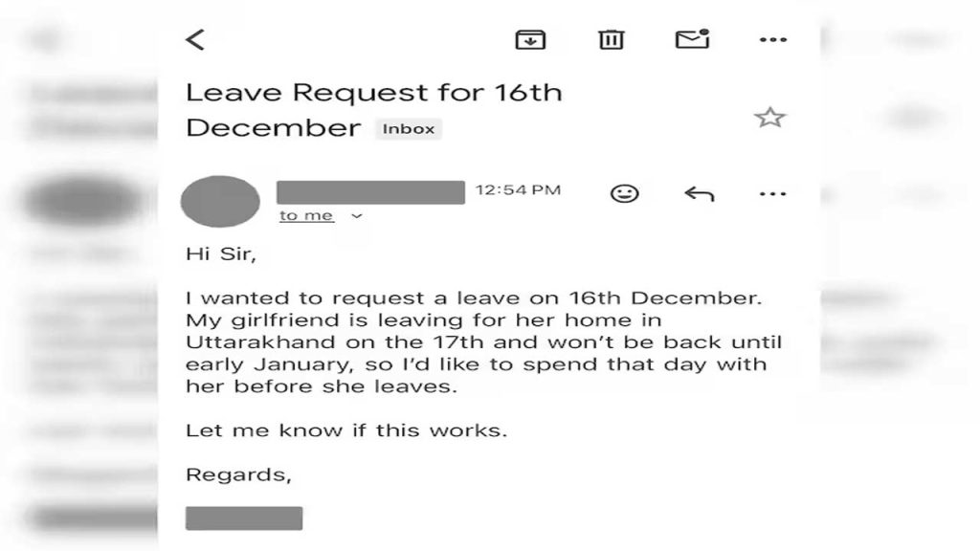
Task: Add an emoji reaction to the email
Action: click(627, 192)
